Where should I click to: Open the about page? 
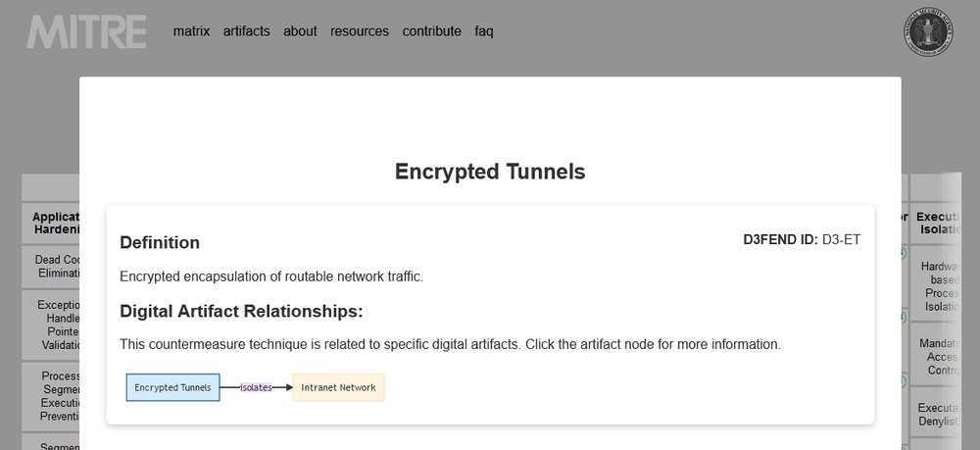(x=300, y=31)
